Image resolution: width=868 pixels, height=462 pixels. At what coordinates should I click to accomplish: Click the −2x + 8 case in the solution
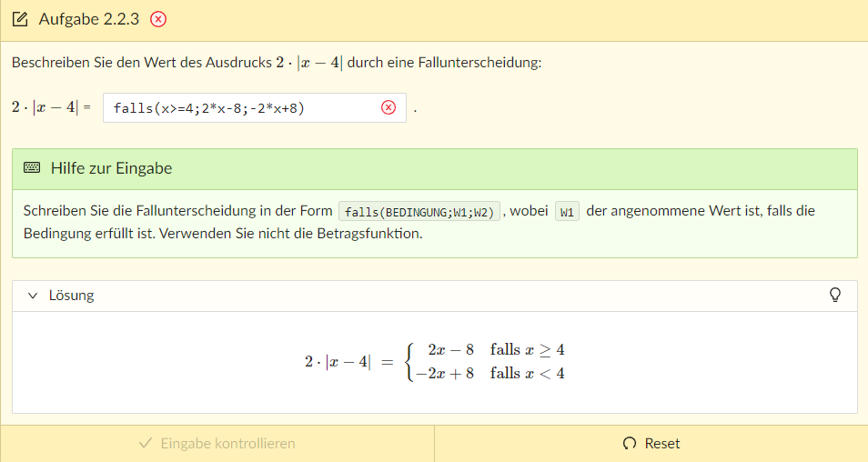coord(445,374)
